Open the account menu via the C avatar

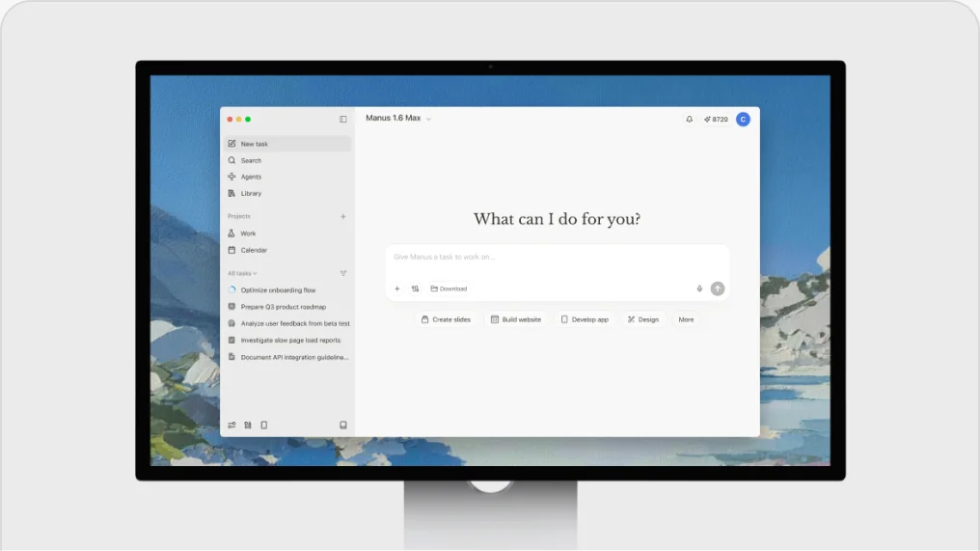coord(743,119)
